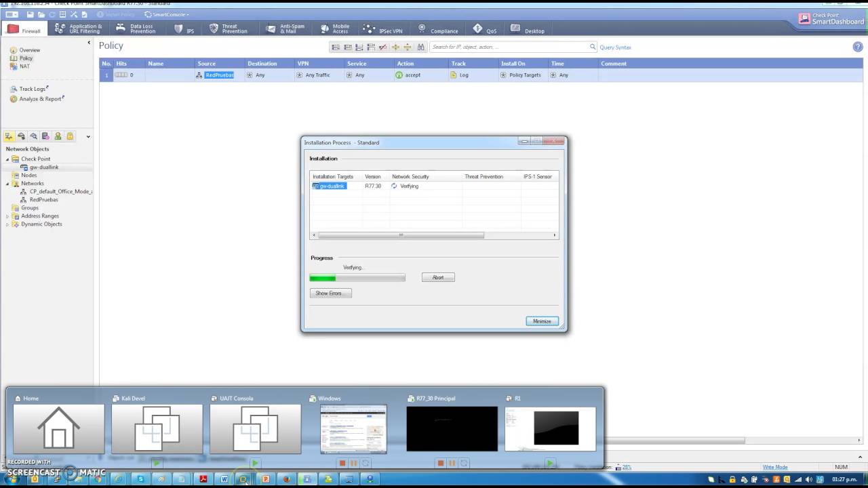Click the Word icon in the taskbar
The width and height of the screenshot is (868, 488).
(224, 479)
